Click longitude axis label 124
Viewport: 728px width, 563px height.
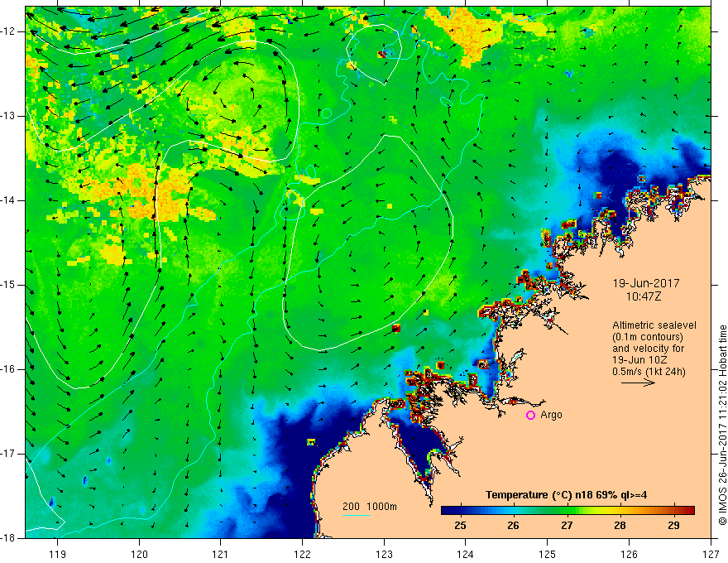pos(466,554)
